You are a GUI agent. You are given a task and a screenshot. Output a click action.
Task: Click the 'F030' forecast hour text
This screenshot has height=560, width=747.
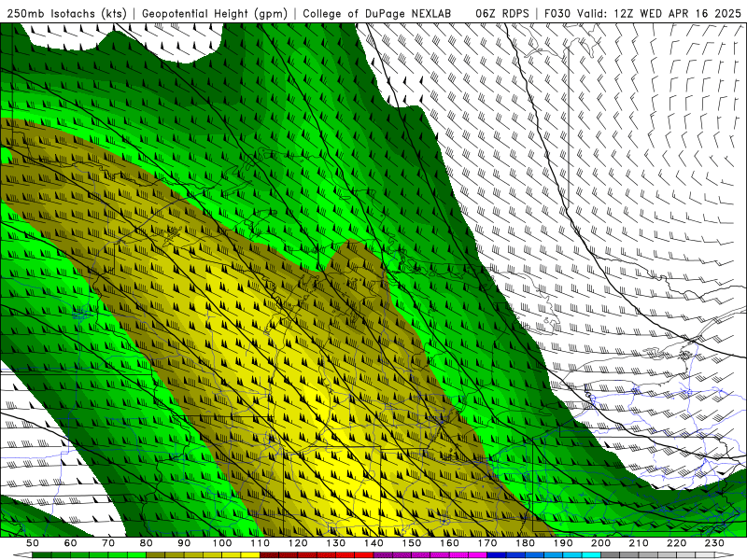tap(557, 13)
